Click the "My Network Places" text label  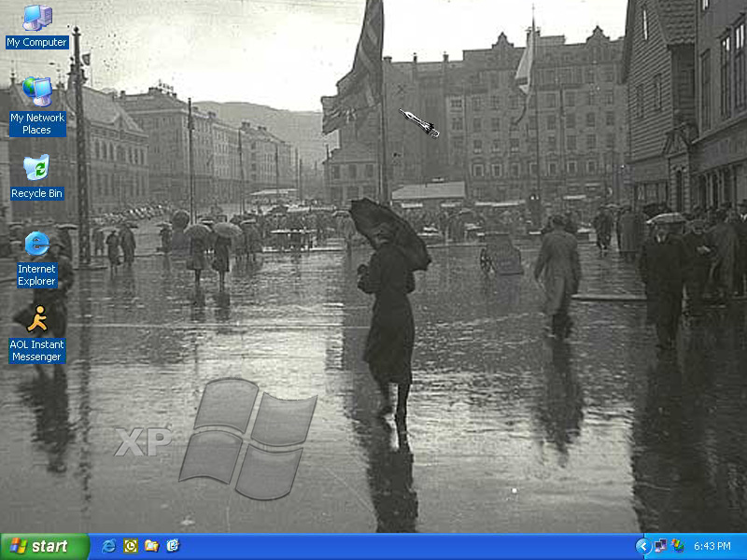pos(36,124)
